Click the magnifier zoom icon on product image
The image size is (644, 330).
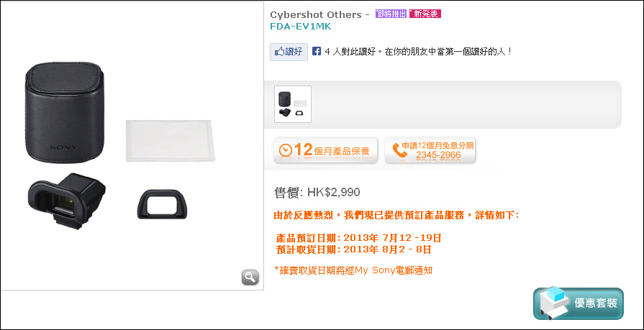pos(250,278)
